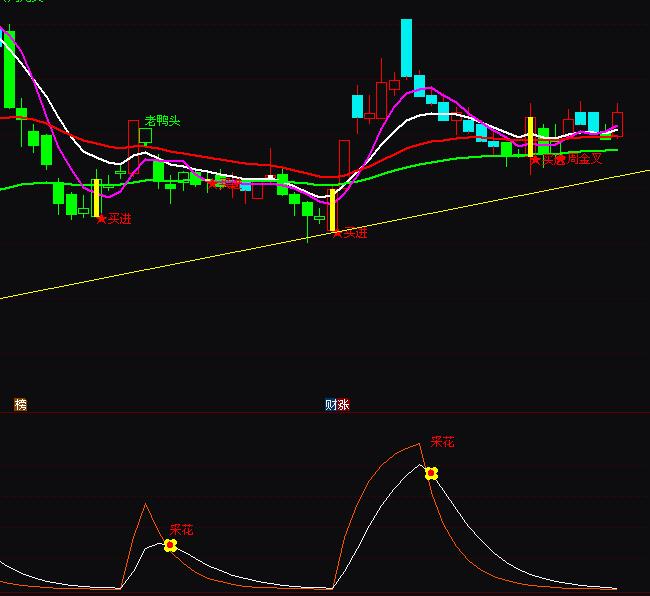Click the tip of the small orange indicator peak
650x596 pixels.
(145, 504)
